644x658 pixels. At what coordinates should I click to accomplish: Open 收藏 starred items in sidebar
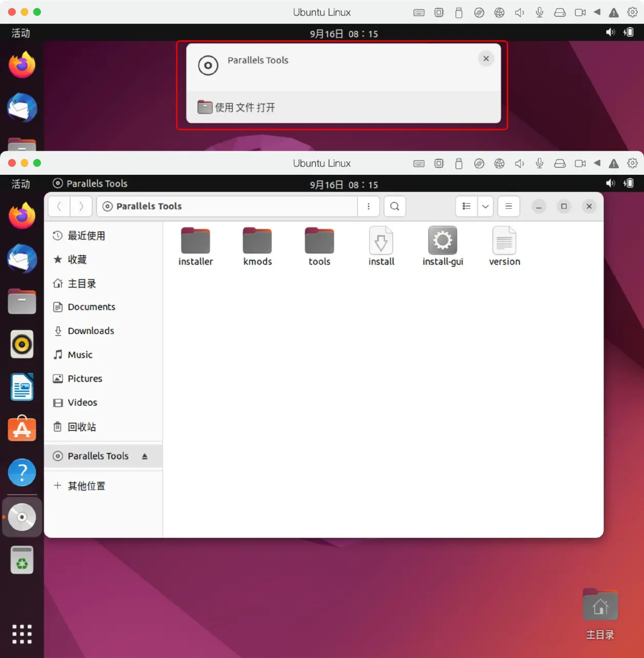click(x=103, y=260)
